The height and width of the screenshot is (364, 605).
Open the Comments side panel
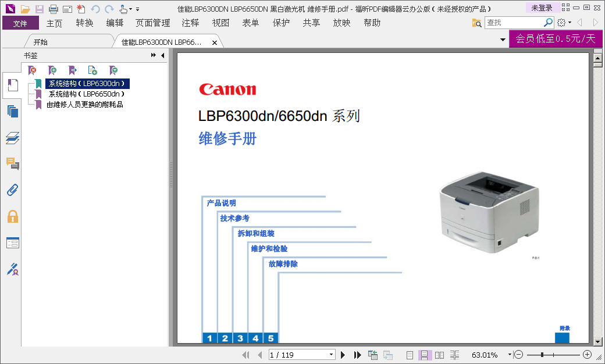click(x=12, y=164)
